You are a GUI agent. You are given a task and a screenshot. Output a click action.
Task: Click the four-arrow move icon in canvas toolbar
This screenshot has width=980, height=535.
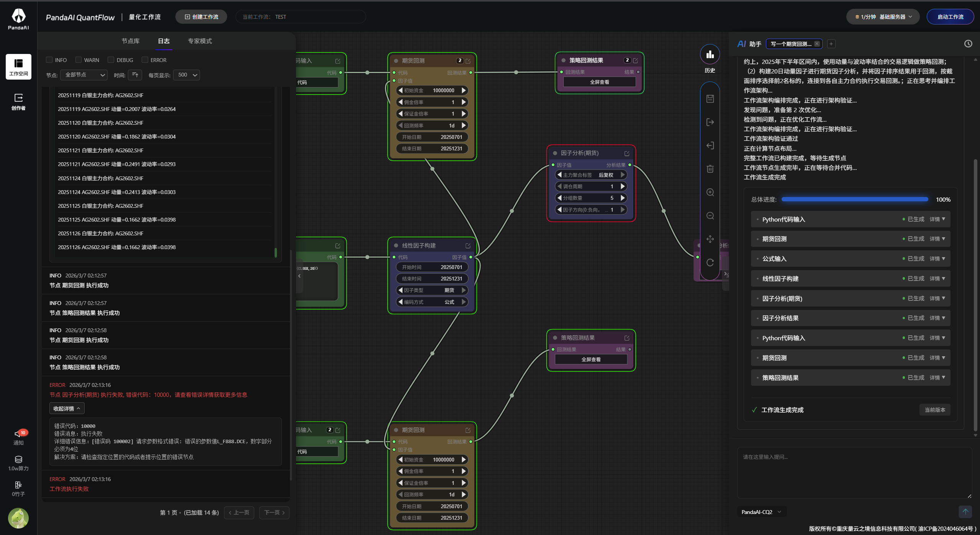tap(710, 239)
